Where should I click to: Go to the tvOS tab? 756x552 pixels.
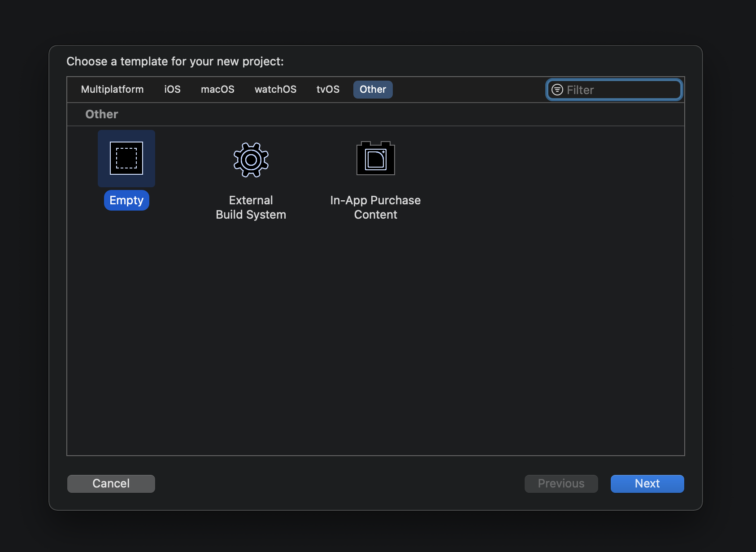[x=328, y=89]
